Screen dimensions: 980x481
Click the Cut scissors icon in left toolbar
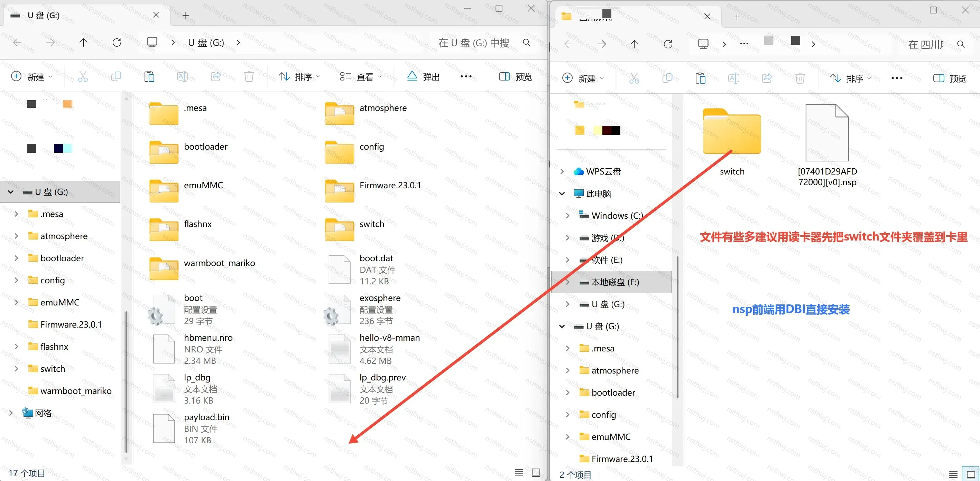[83, 77]
